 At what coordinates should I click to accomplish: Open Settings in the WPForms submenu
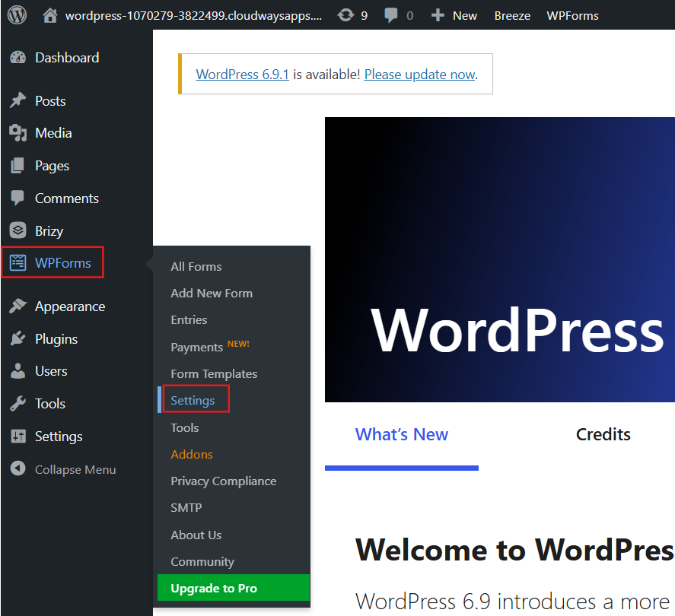pos(193,401)
